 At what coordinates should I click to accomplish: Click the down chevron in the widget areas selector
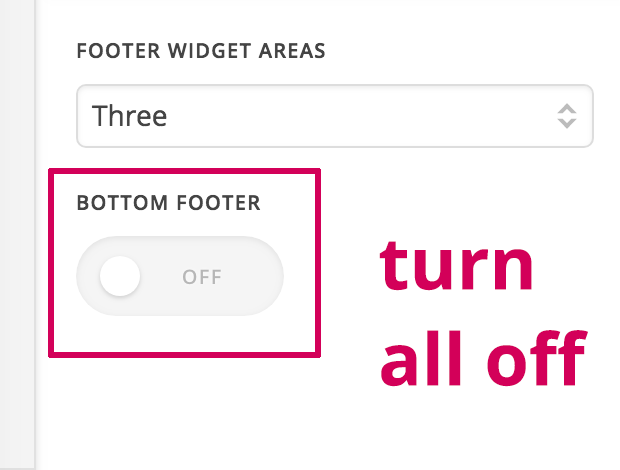(x=567, y=124)
